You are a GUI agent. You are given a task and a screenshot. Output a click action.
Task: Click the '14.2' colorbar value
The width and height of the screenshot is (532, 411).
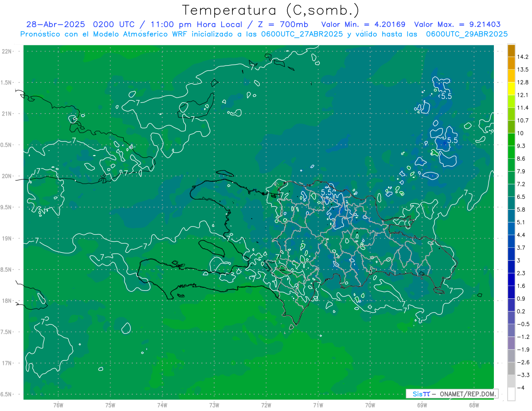pyautogui.click(x=523, y=57)
